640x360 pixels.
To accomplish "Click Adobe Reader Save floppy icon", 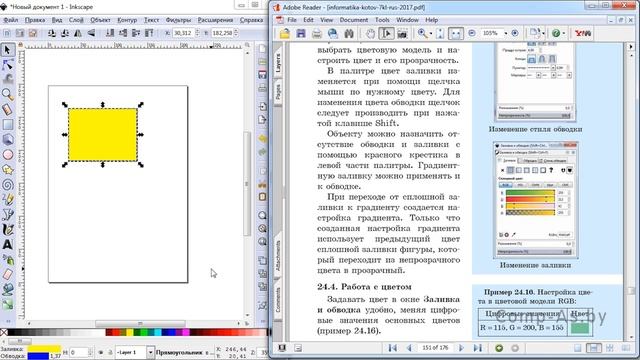I will 301,33.
